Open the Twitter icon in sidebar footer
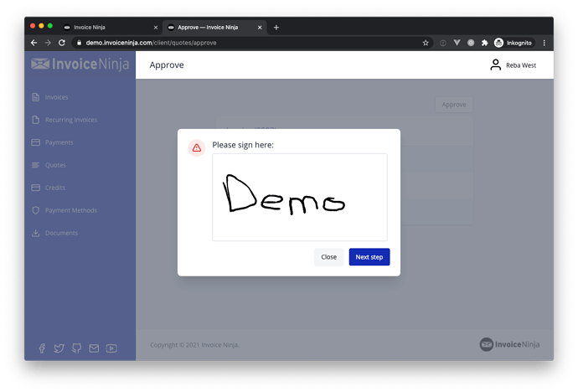The height and width of the screenshot is (392, 578). coord(59,348)
